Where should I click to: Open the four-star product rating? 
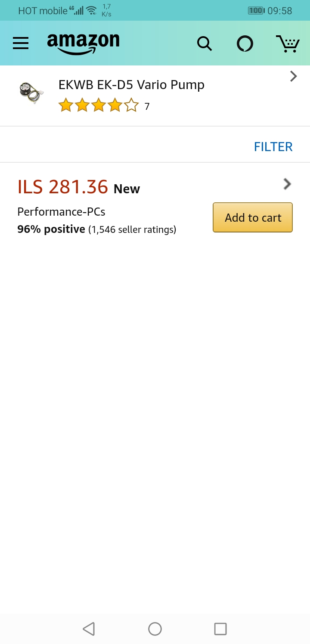coord(99,105)
